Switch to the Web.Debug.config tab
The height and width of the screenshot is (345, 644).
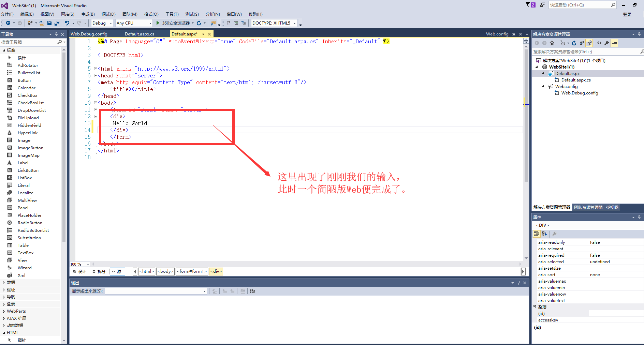click(x=89, y=34)
